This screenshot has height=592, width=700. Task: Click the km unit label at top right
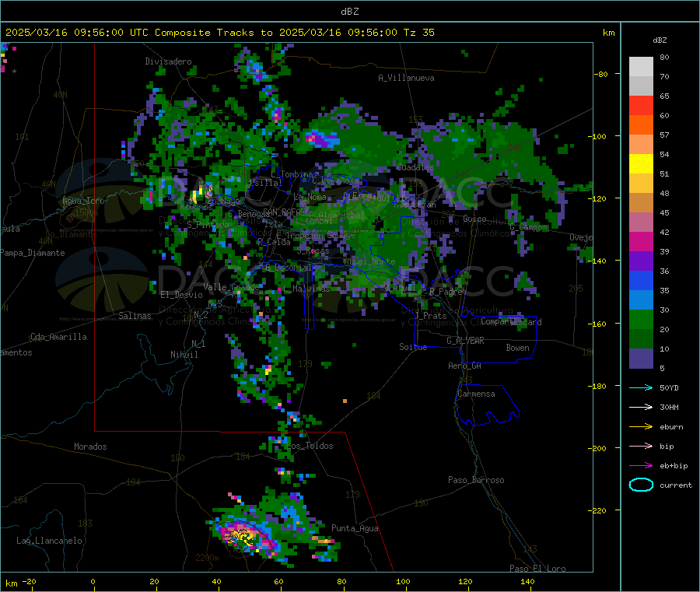tap(608, 33)
